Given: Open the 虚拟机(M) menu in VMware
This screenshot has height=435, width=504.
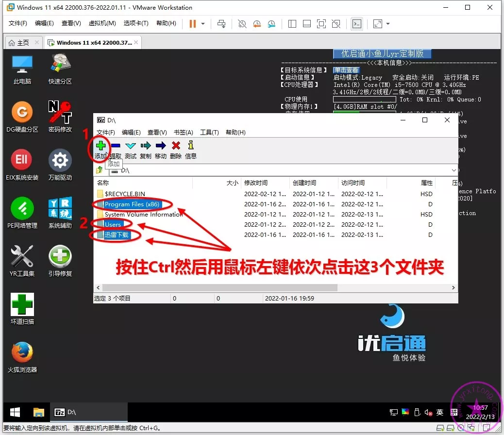Looking at the screenshot, I should click(x=102, y=23).
